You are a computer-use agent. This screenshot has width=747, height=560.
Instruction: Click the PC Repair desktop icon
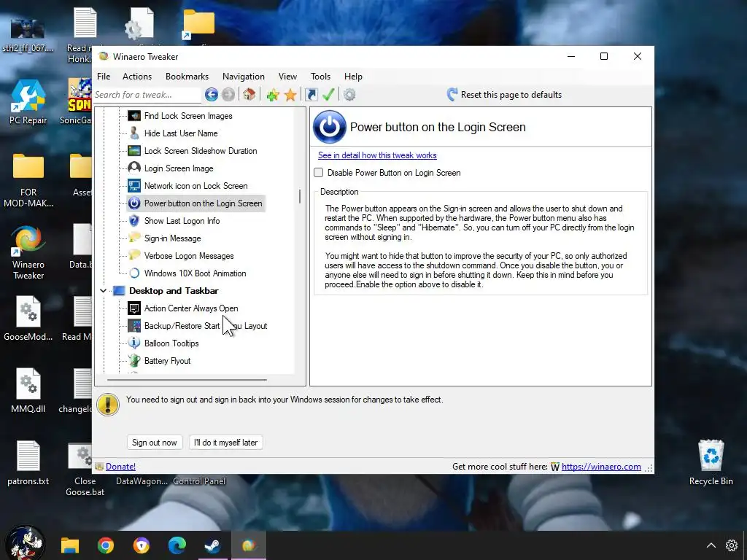28,102
